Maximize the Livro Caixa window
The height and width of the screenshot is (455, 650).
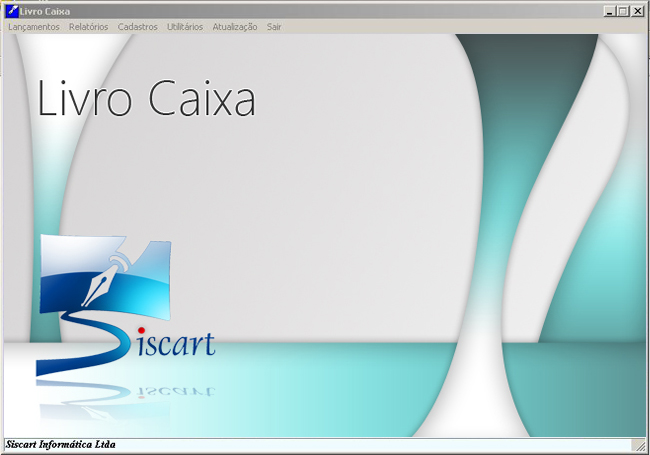623,11
